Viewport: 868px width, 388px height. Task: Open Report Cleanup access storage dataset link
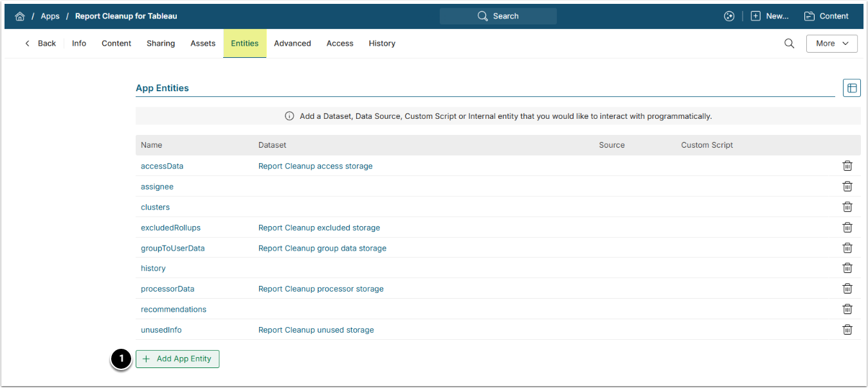pyautogui.click(x=315, y=166)
